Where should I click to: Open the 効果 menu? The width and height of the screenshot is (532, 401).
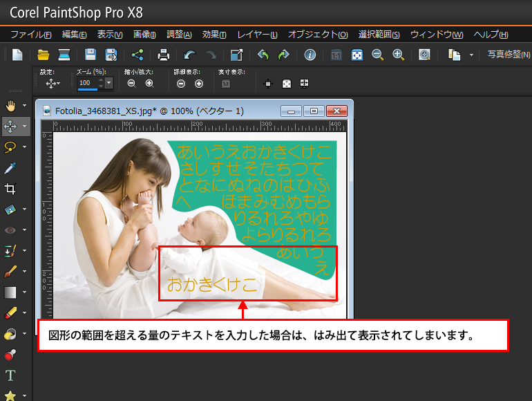coord(214,35)
